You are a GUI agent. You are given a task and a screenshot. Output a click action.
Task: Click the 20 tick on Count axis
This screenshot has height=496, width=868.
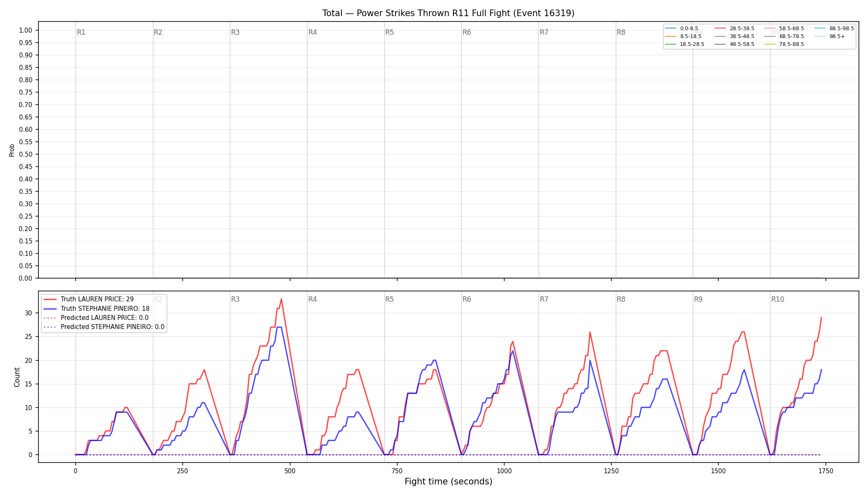(28, 360)
